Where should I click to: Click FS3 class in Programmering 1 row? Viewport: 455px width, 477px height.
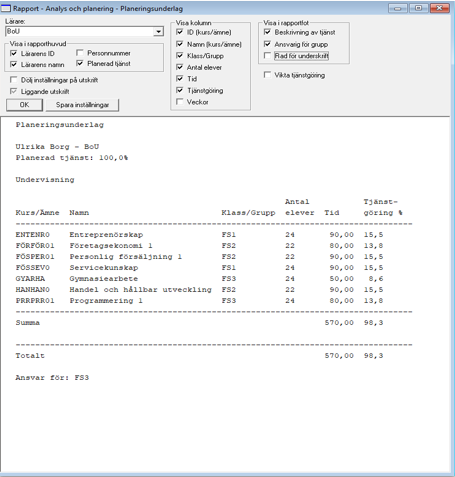(x=229, y=301)
